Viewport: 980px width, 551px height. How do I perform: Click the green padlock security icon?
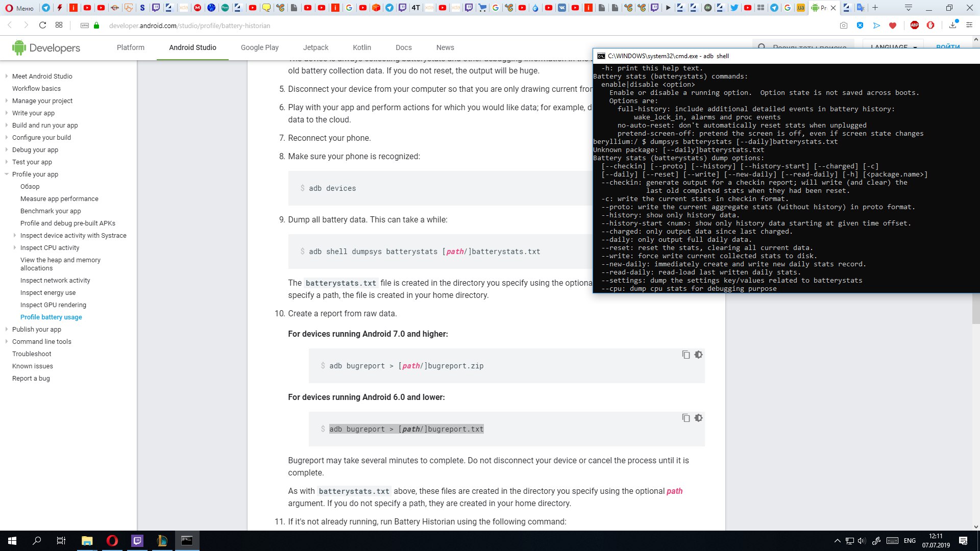click(96, 26)
